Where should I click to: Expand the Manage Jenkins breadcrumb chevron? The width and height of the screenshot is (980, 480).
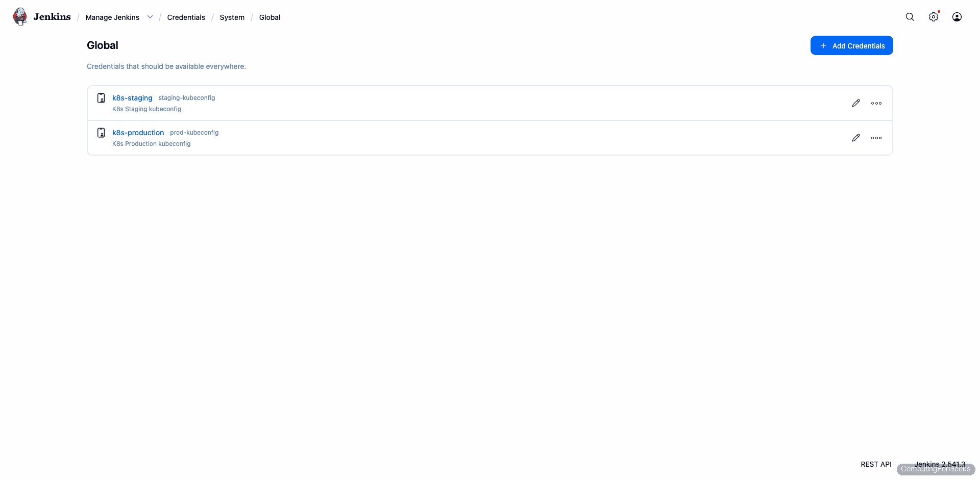tap(150, 17)
